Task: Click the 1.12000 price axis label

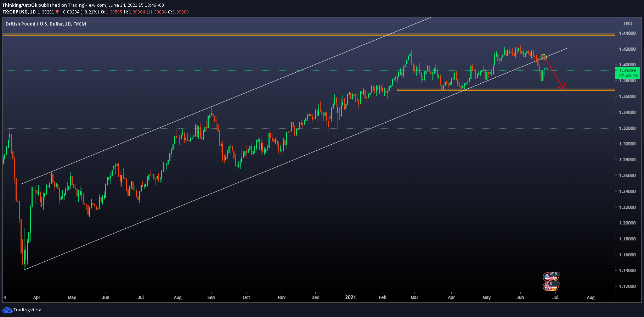Action: tap(627, 287)
